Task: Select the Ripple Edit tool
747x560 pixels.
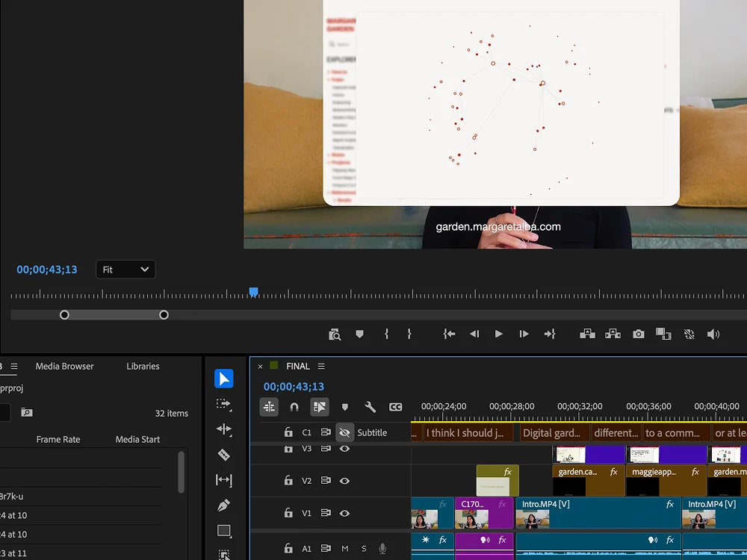Action: (x=224, y=429)
